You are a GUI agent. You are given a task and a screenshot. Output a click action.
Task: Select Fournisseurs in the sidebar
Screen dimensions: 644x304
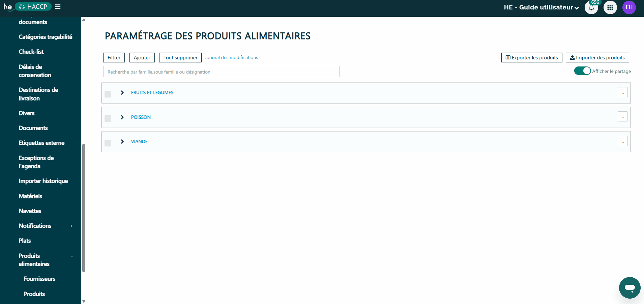pos(39,279)
